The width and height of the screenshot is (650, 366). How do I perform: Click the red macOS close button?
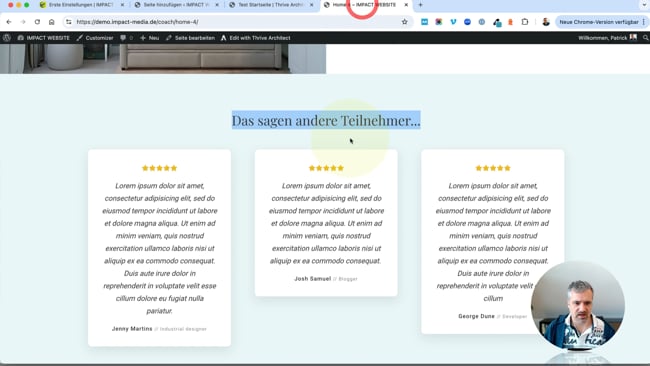click(x=10, y=5)
